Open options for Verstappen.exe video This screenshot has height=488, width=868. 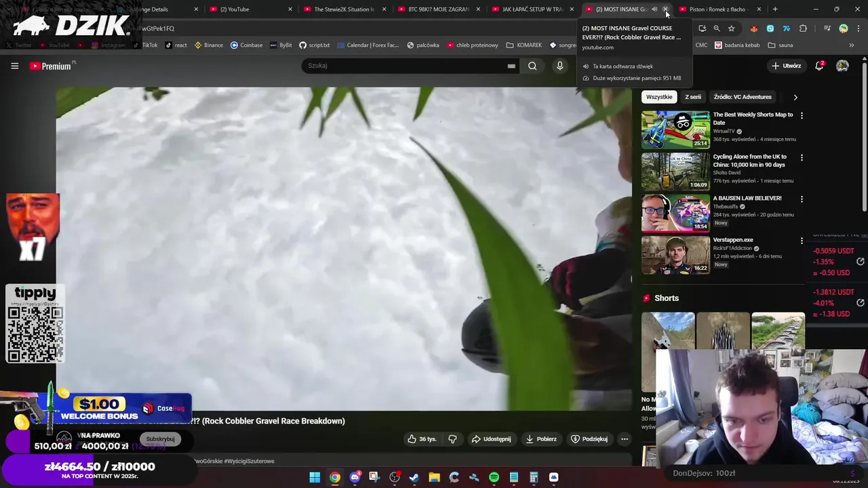point(802,241)
